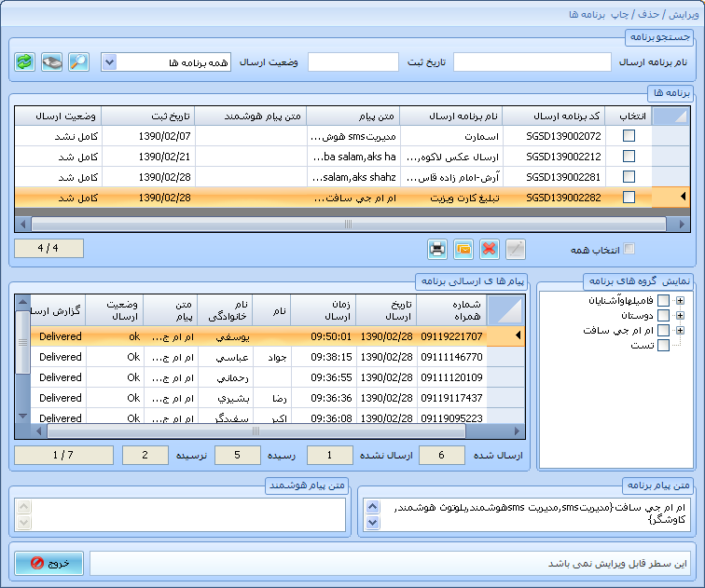Click the 4 / 4 record counter
This screenshot has width=705, height=588.
[x=48, y=248]
